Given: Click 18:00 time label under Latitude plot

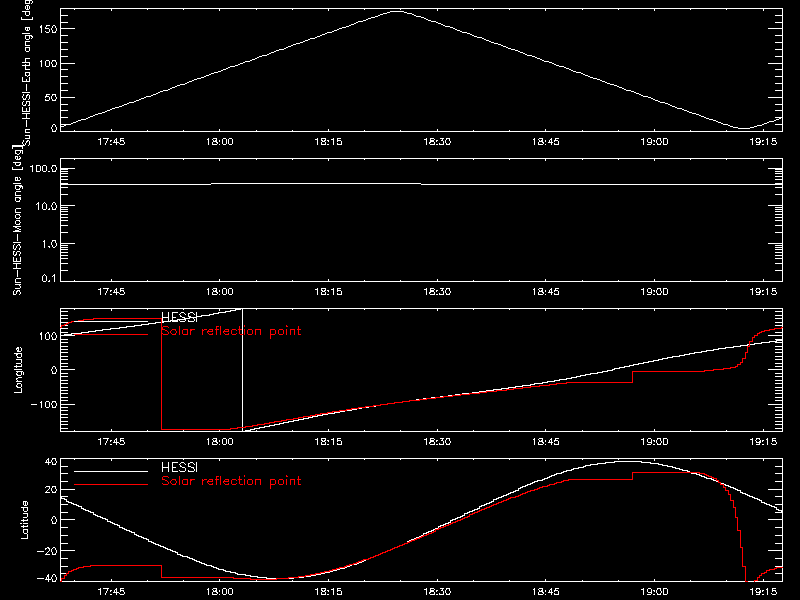Looking at the screenshot, I should 220,592.
